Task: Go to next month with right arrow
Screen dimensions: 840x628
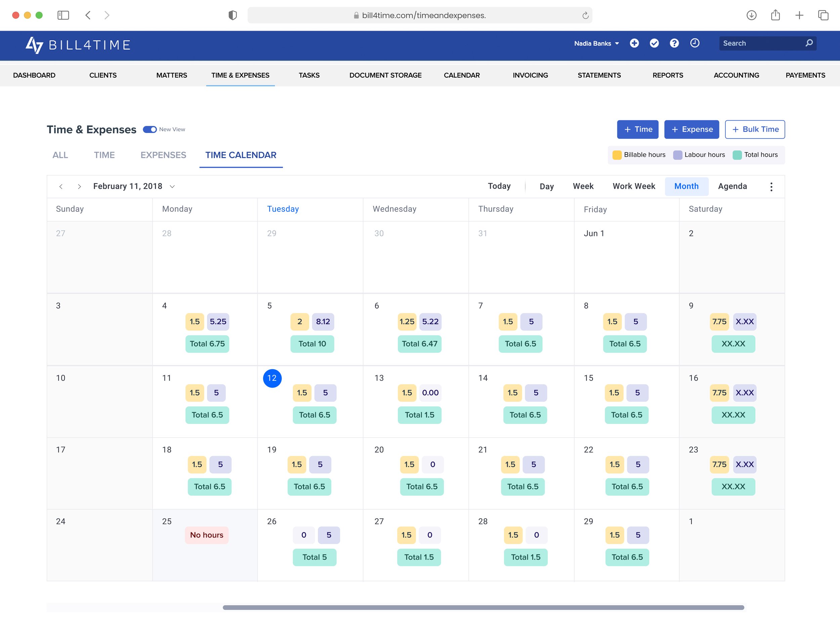Action: [79, 186]
